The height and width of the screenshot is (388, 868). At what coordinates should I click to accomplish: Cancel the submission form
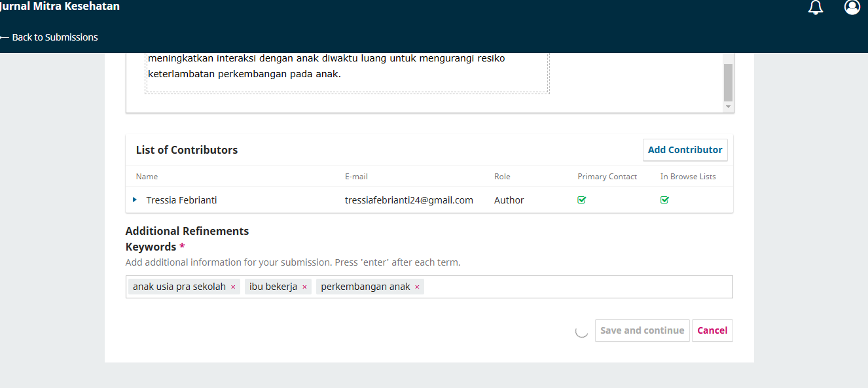coord(712,330)
